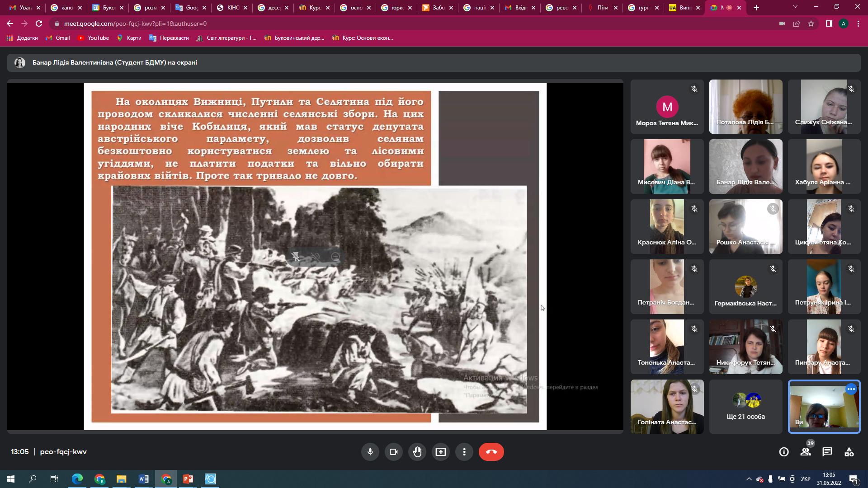Open the Перекласти bookmark
The width and height of the screenshot is (868, 488).
coord(169,38)
